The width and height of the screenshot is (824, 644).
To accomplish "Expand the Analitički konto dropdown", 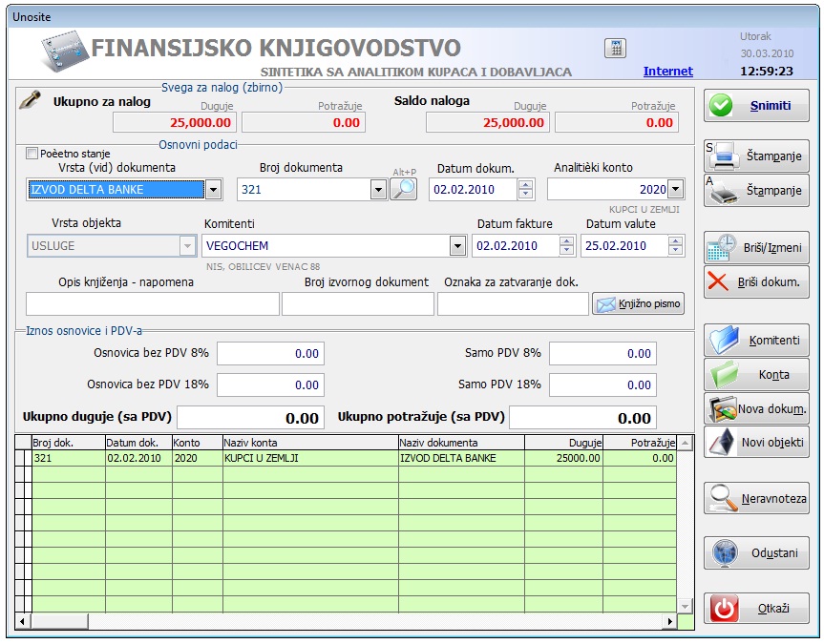I will [676, 190].
